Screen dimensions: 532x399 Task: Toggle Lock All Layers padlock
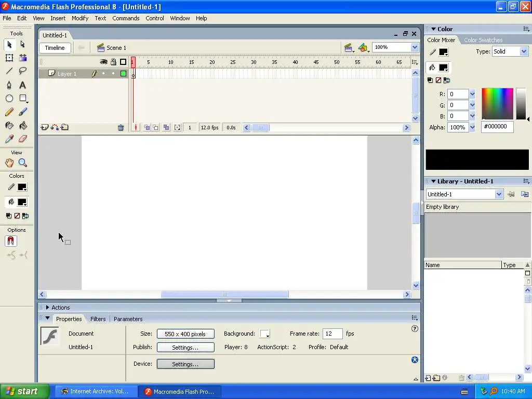pos(113,62)
